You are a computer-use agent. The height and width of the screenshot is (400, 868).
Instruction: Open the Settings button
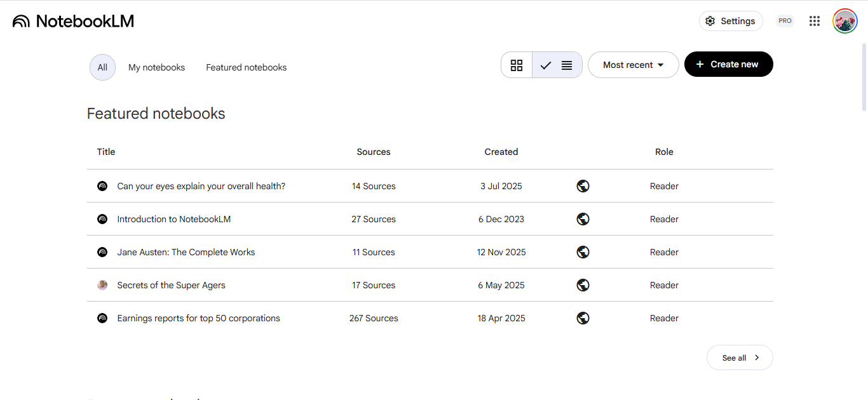[x=731, y=21]
